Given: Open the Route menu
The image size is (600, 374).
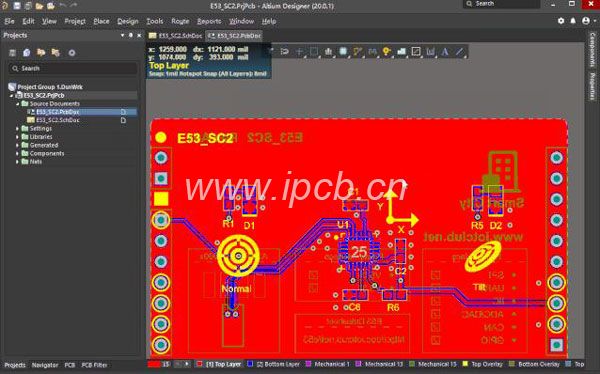Looking at the screenshot, I should point(180,21).
